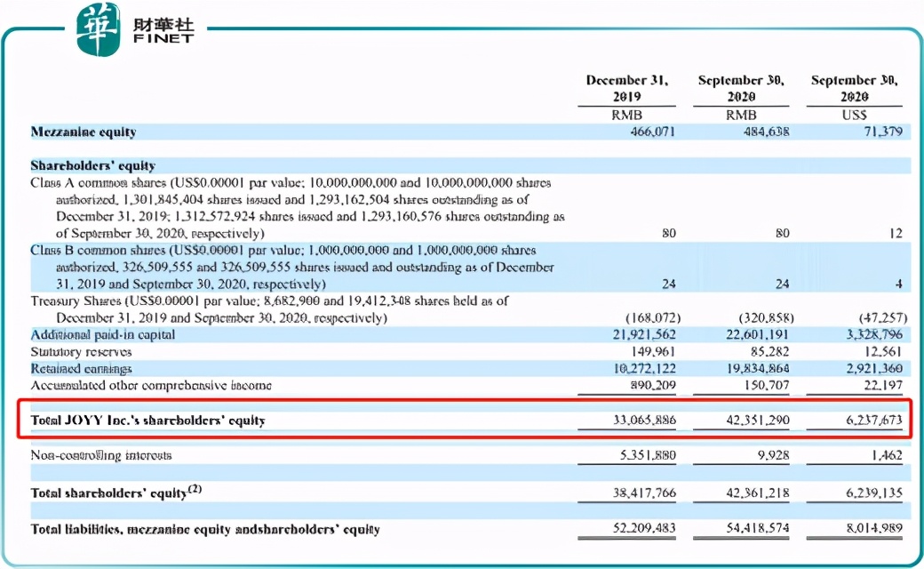Click the 'December 31, 2019' column header
This screenshot has height=569, width=924.
pos(626,88)
